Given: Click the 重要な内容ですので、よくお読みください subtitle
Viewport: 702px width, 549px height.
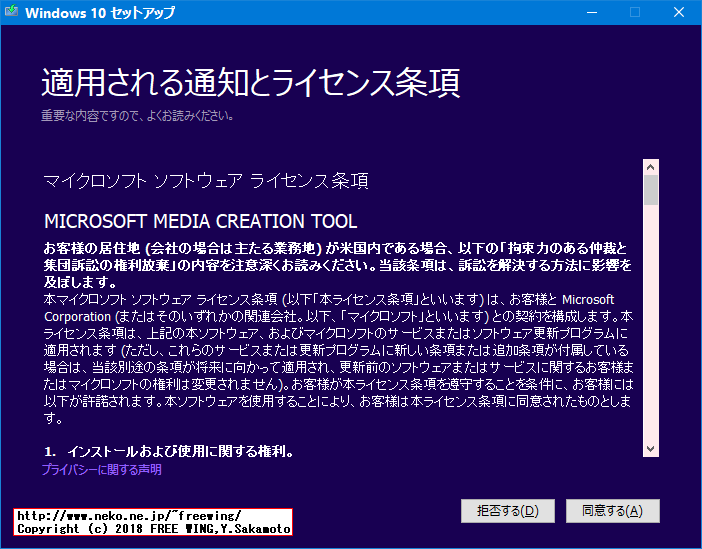Looking at the screenshot, I should click(x=137, y=116).
